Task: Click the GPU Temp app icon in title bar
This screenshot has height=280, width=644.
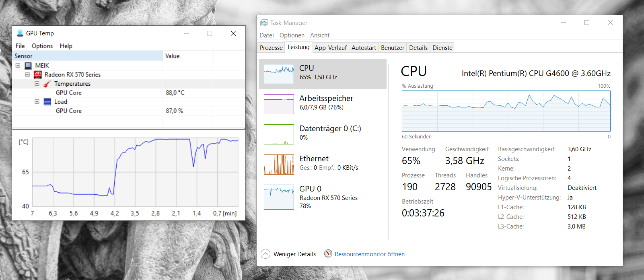Action: 20,33
